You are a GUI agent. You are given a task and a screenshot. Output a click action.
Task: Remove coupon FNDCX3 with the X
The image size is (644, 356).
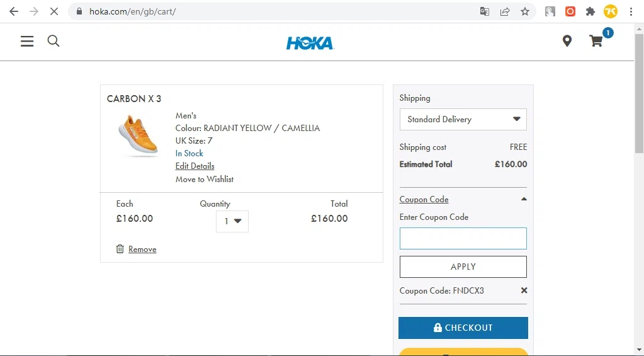[x=524, y=290]
